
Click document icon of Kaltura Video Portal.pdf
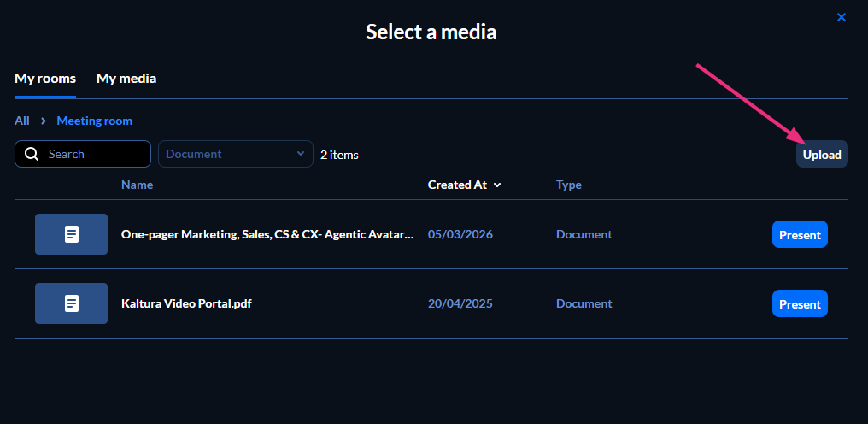coord(72,303)
